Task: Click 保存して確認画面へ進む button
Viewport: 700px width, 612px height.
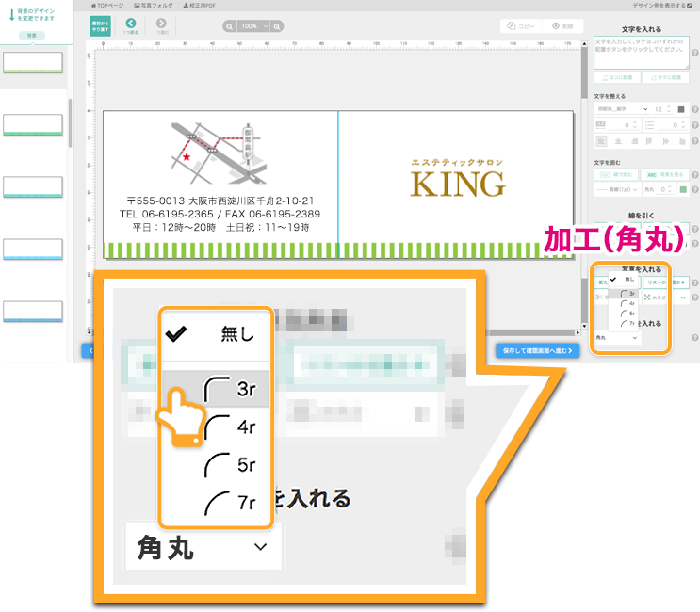Action: [538, 350]
